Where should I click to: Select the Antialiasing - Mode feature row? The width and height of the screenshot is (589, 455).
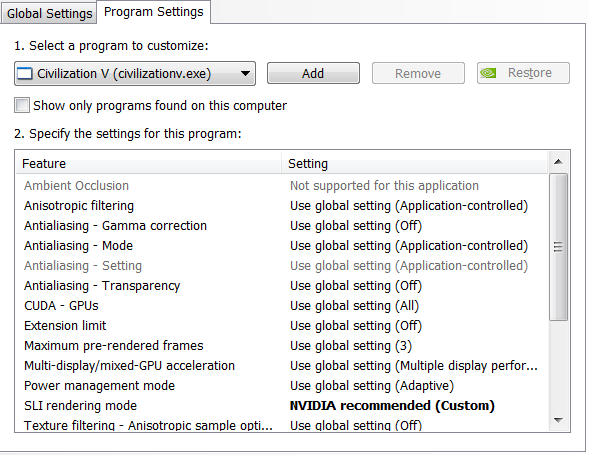click(x=282, y=246)
